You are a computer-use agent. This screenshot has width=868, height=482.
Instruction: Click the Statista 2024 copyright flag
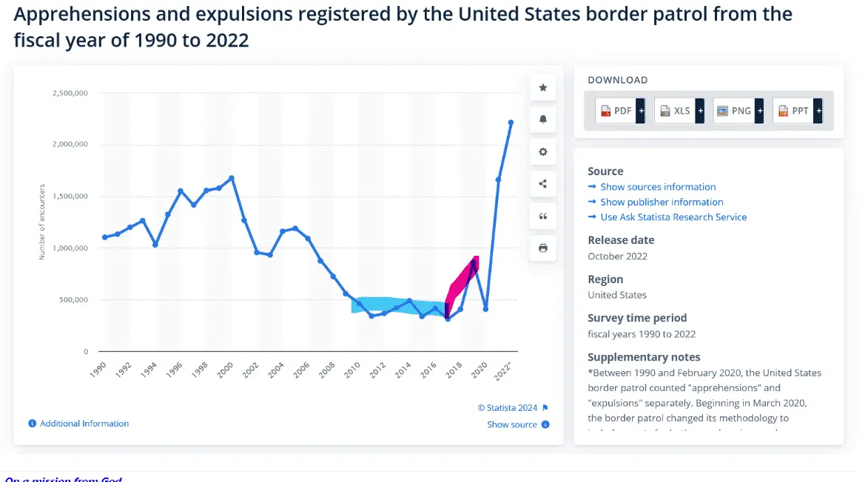pos(545,407)
